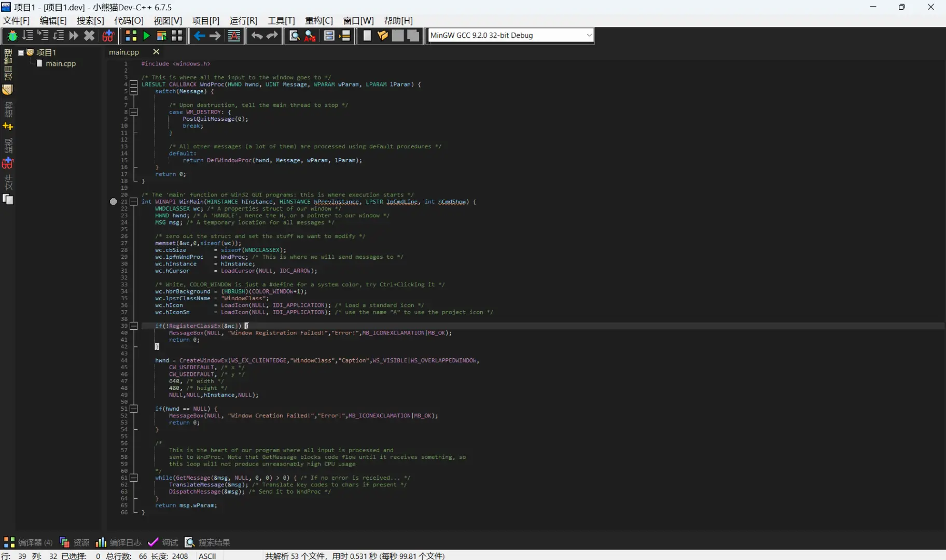Run the program with the green play icon

click(147, 35)
